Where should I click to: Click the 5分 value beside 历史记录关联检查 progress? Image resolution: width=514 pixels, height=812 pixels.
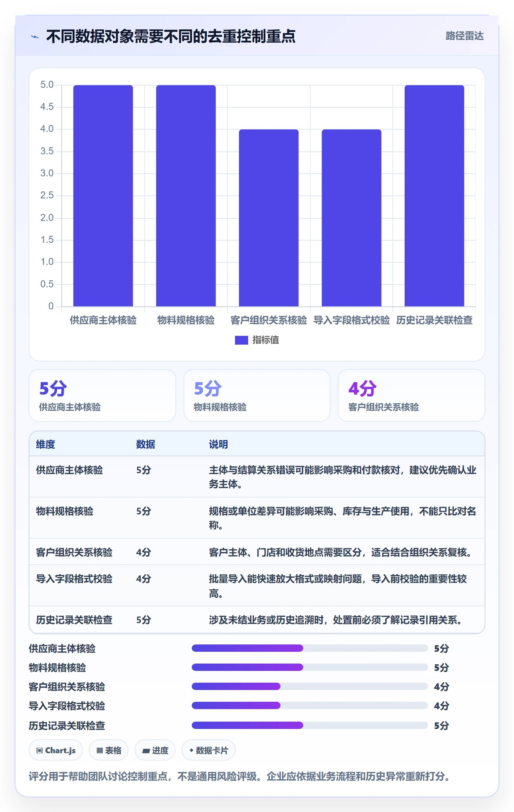point(442,726)
